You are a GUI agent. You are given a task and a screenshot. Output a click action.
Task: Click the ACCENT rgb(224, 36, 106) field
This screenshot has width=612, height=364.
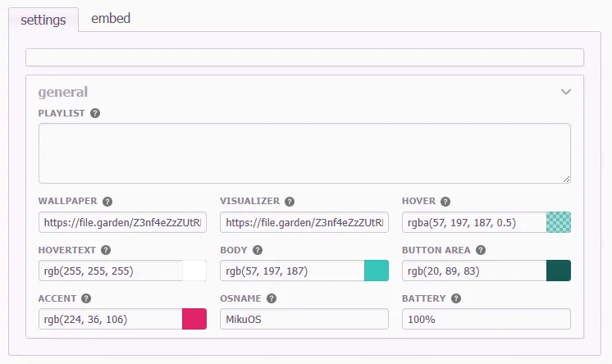pyautogui.click(x=111, y=319)
